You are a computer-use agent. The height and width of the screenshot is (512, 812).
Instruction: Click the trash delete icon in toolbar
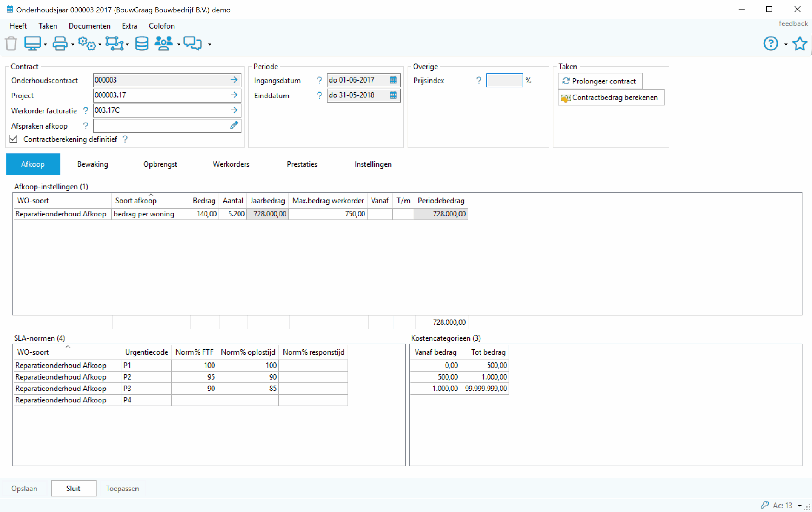pyautogui.click(x=11, y=43)
